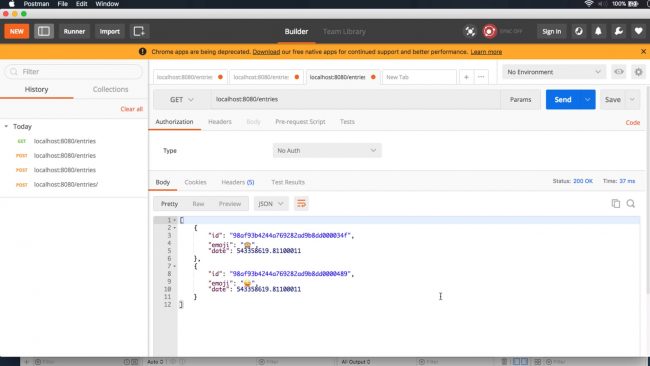Search within the response body

(x=631, y=204)
